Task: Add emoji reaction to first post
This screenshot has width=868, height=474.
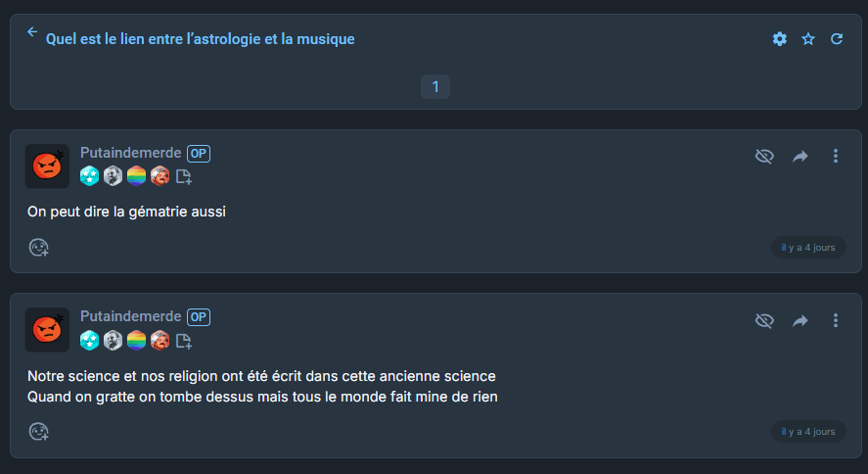Action: [39, 248]
